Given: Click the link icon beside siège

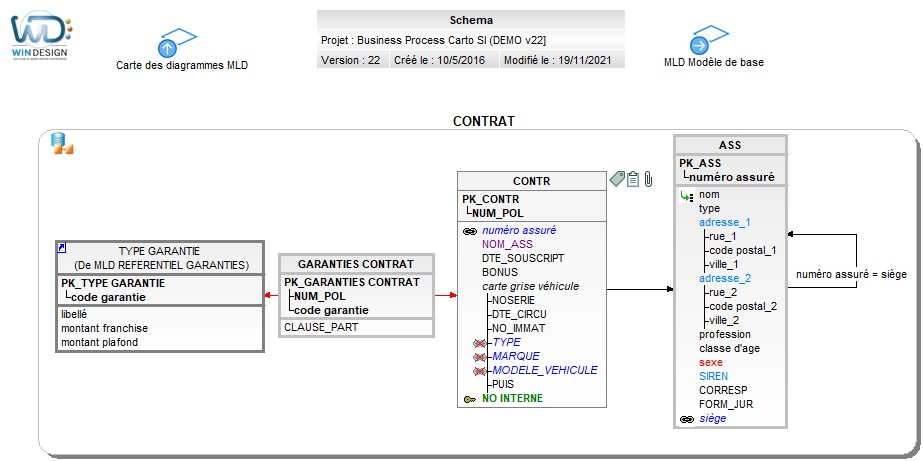Looking at the screenshot, I should coord(686,419).
